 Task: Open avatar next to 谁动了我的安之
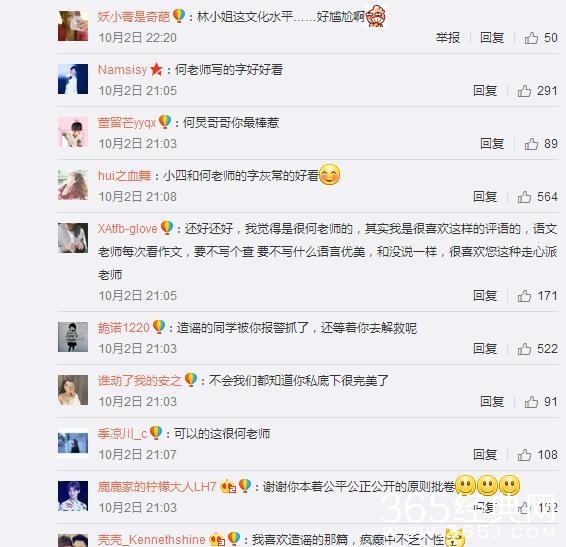click(x=73, y=390)
